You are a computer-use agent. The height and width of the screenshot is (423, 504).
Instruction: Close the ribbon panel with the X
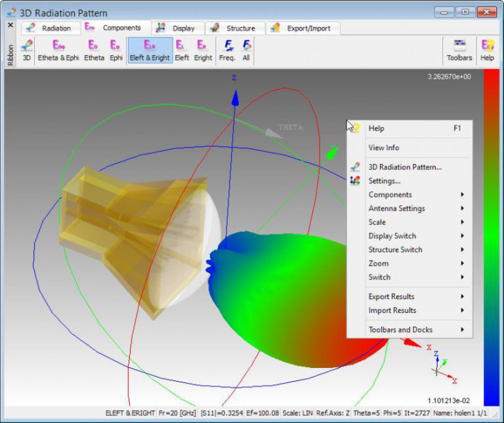point(10,25)
